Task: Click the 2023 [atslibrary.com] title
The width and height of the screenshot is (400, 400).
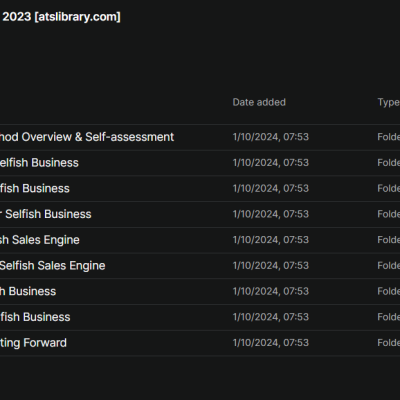Action: tap(61, 17)
